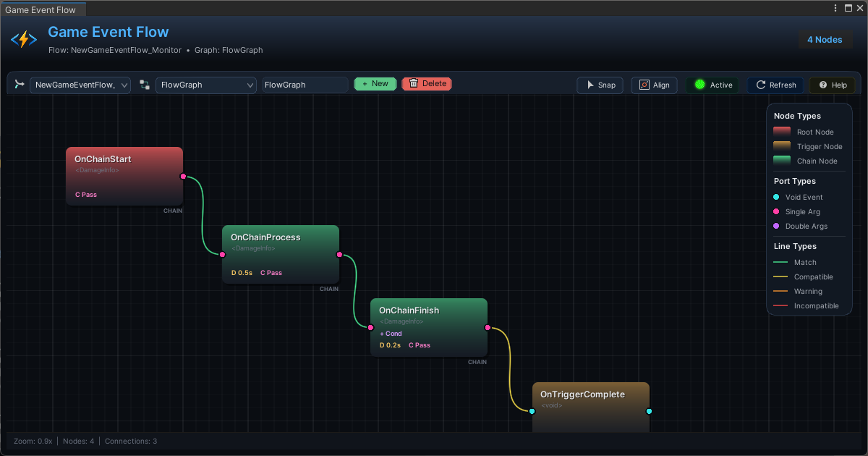Click the cyan input port of OnTriggerComplete
This screenshot has width=868, height=456.
(532, 411)
